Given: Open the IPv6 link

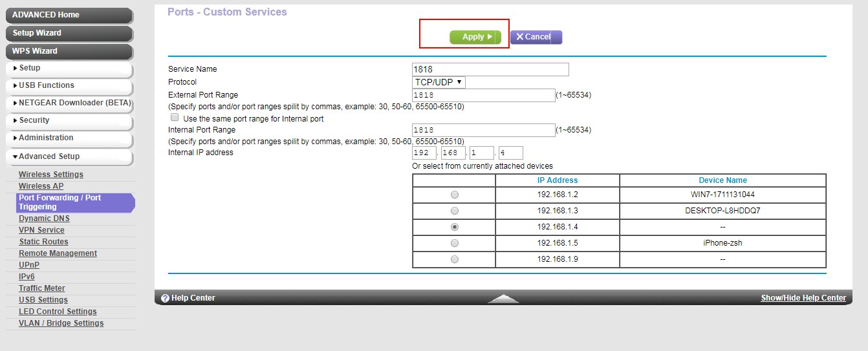Looking at the screenshot, I should tap(27, 277).
